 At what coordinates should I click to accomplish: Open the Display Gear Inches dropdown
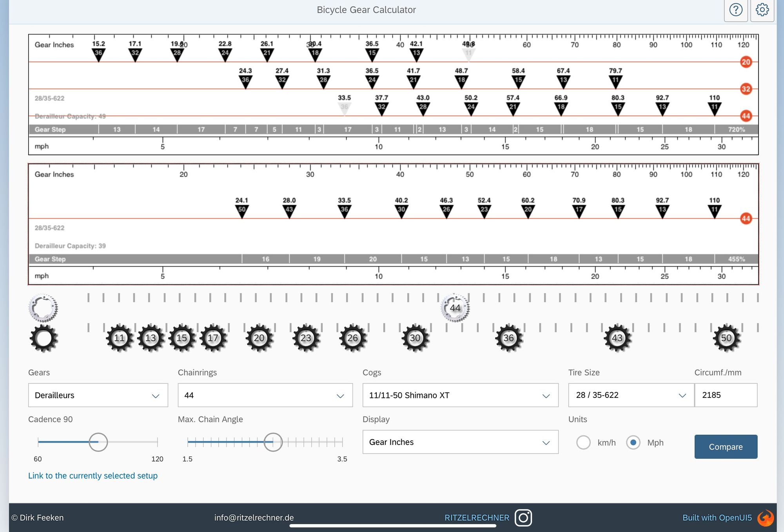460,442
